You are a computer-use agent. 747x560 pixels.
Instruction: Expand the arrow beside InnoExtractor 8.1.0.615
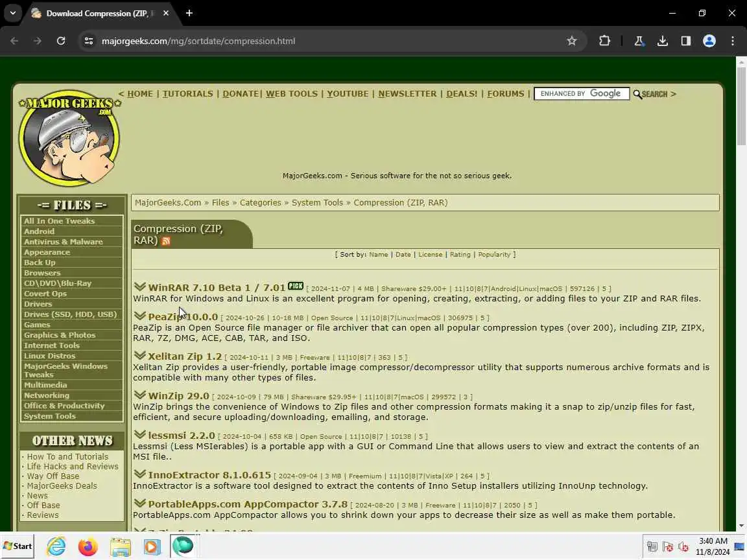click(139, 474)
